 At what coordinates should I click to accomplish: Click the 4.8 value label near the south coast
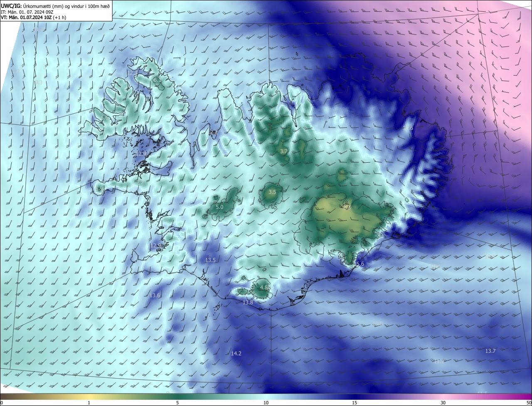(x=264, y=287)
